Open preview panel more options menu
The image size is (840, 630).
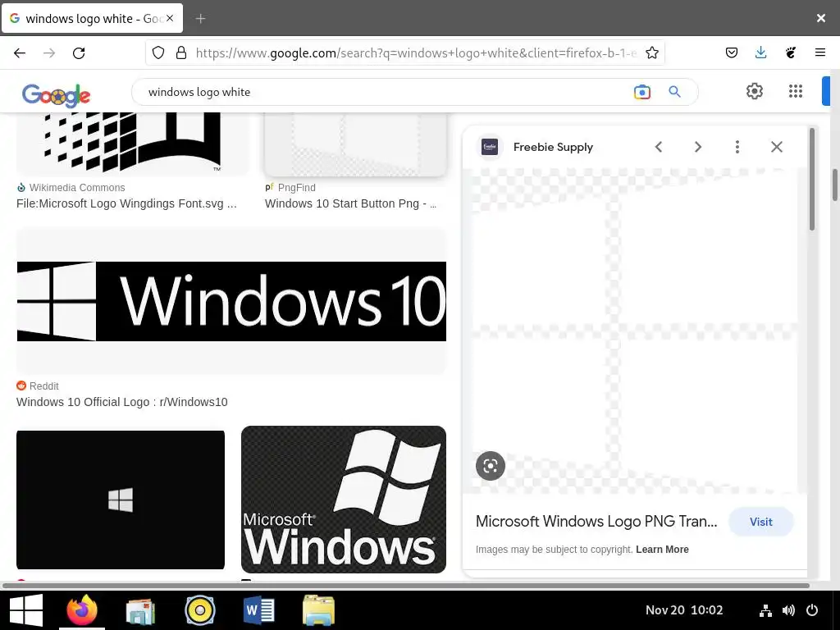(x=737, y=147)
